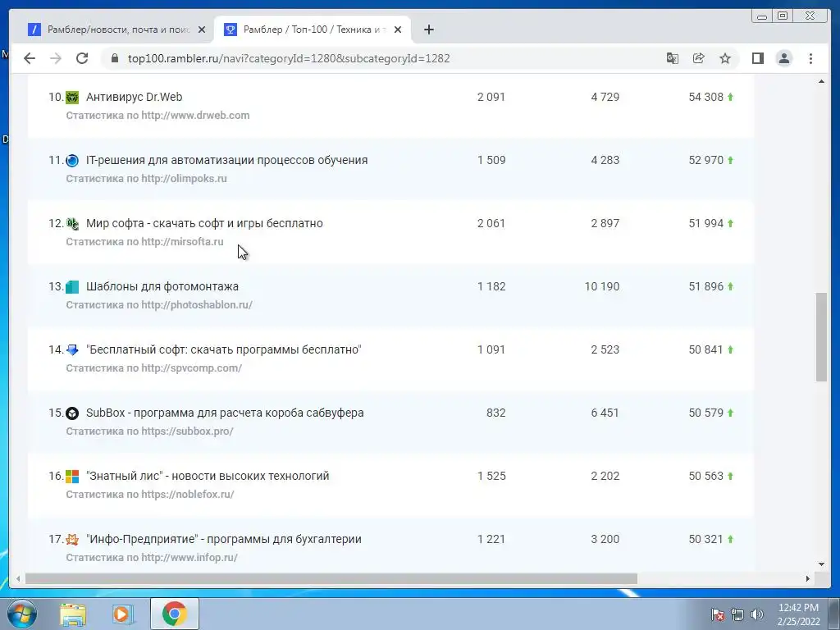Click the horizontal scroll left arrow
Screen dimensions: 840x630
pyautogui.click(x=18, y=578)
